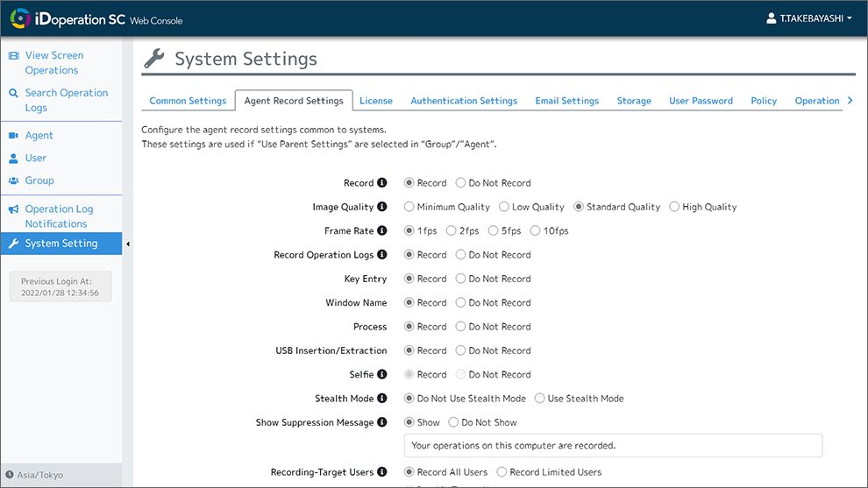Select Do Not Record for the Record setting
The height and width of the screenshot is (488, 868).
pyautogui.click(x=460, y=182)
